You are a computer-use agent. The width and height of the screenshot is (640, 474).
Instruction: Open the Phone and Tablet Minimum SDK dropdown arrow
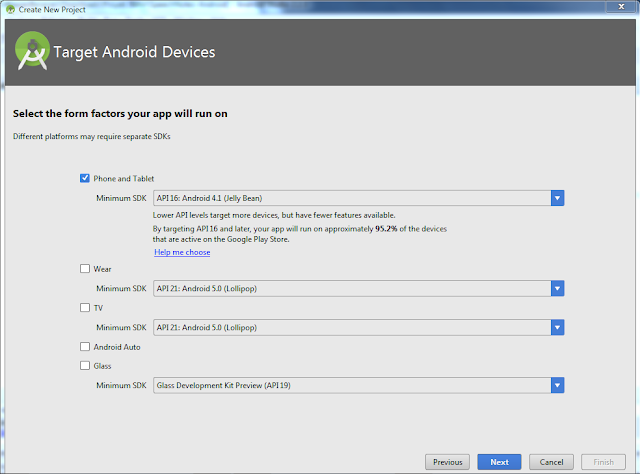click(557, 198)
